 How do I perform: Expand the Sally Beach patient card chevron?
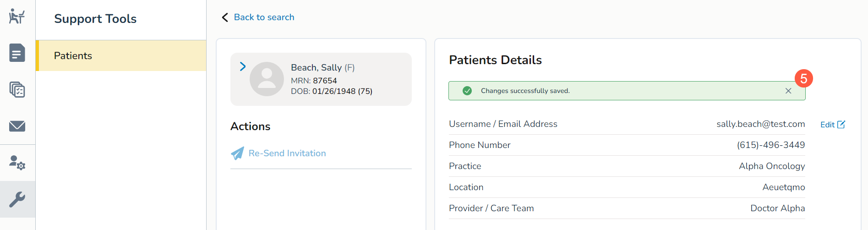tap(243, 66)
